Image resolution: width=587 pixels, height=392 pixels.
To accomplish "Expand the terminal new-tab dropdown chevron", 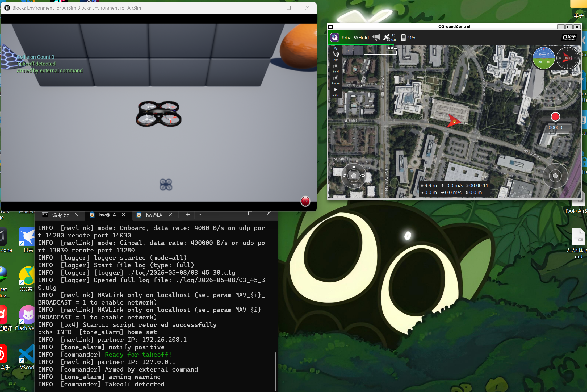I will (x=200, y=215).
